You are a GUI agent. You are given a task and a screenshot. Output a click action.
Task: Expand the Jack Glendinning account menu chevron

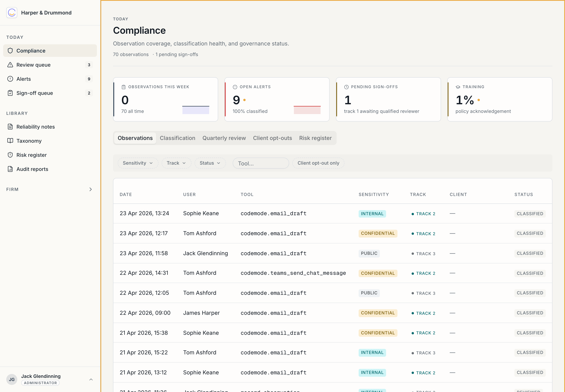click(91, 379)
